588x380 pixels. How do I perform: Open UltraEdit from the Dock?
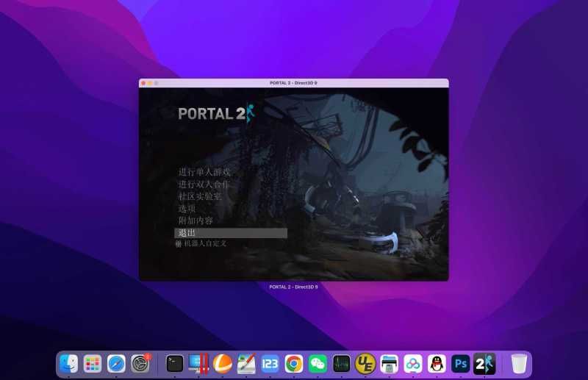365,364
